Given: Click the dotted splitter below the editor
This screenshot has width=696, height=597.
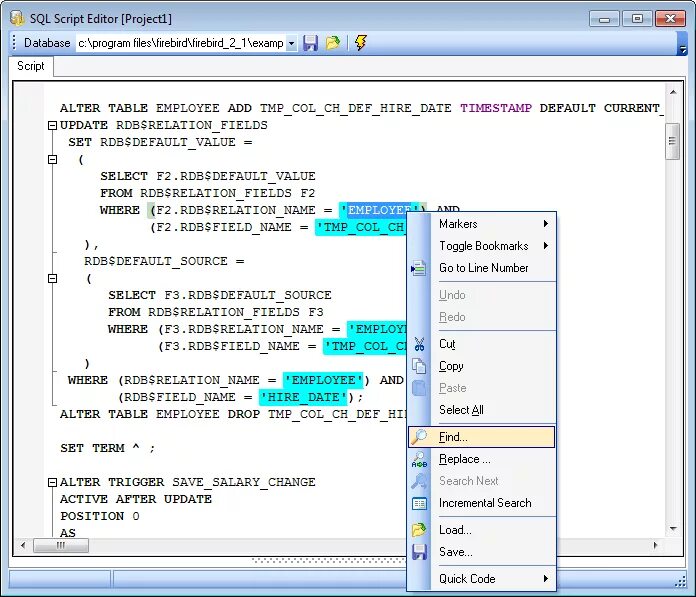Looking at the screenshot, I should 328,561.
